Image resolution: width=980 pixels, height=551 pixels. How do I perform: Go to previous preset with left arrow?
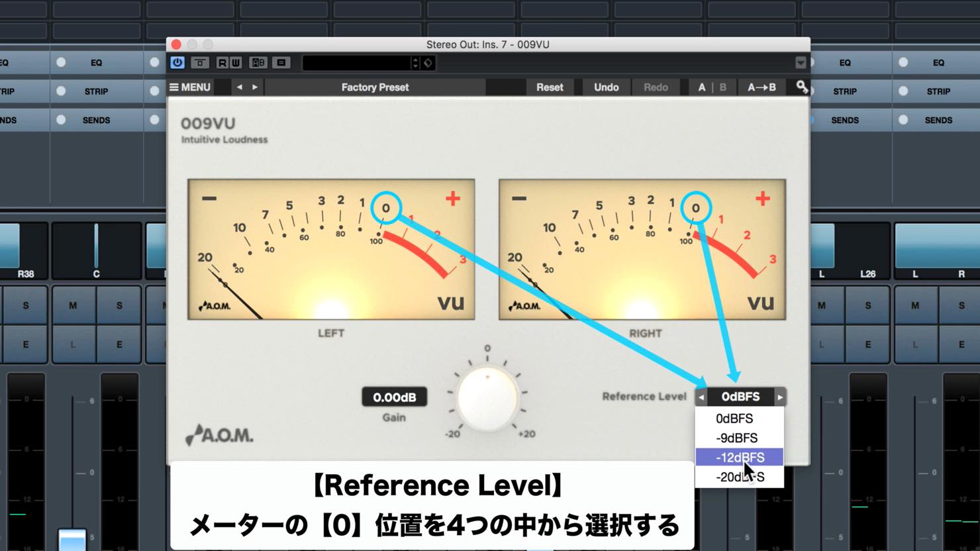click(240, 87)
